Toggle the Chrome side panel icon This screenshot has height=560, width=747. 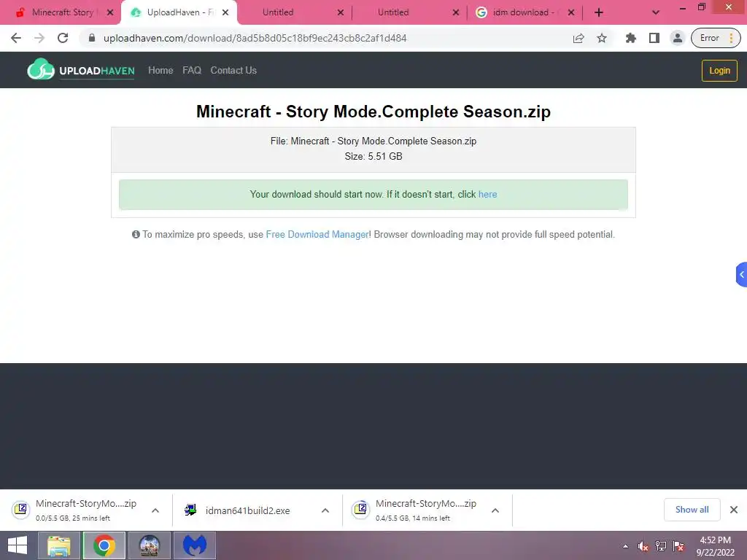654,38
